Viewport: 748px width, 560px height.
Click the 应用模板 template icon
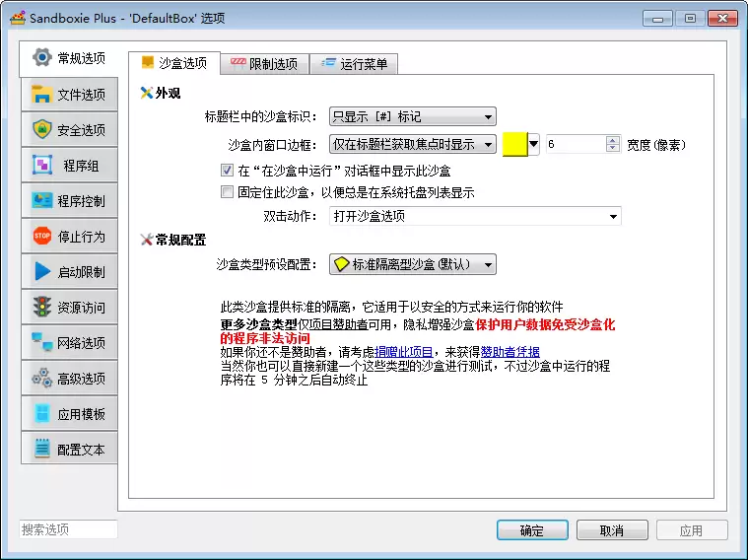(x=42, y=413)
